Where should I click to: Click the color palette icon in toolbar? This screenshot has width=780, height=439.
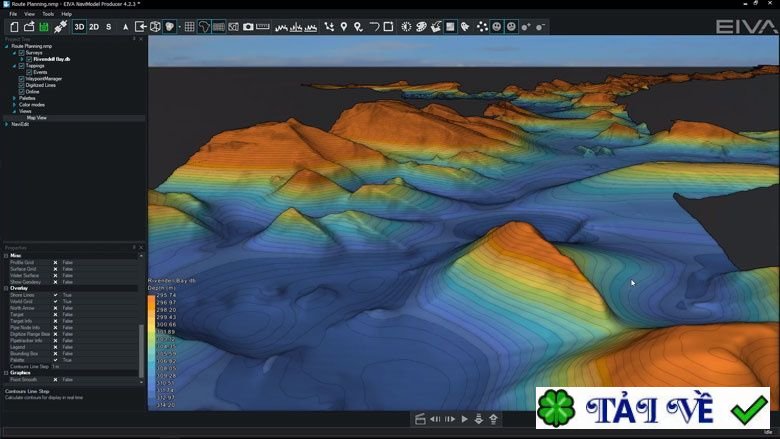(x=419, y=27)
